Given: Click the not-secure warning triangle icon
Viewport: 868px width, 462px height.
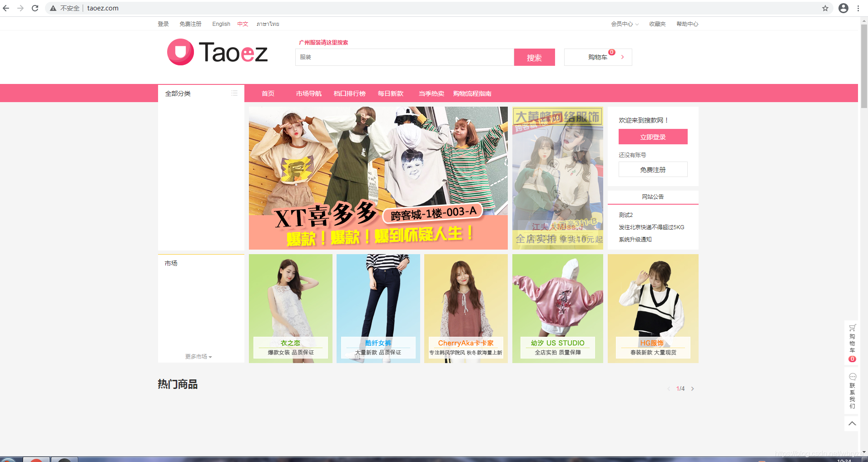Looking at the screenshot, I should pyautogui.click(x=53, y=8).
